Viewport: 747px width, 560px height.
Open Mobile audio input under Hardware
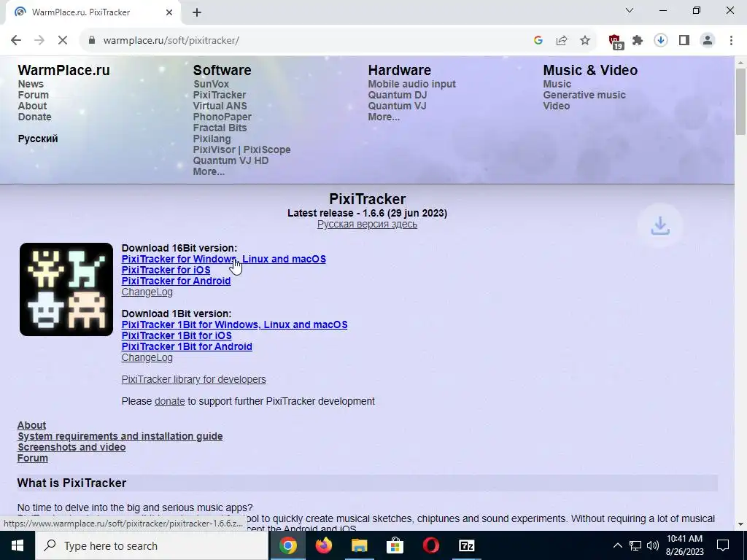(411, 84)
